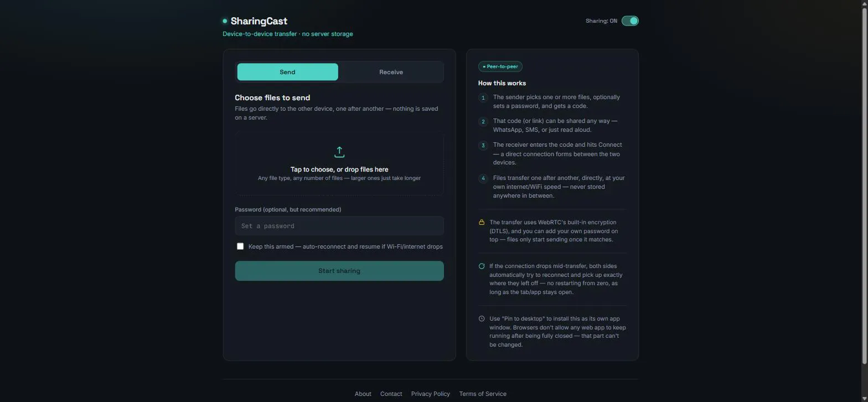Image resolution: width=868 pixels, height=402 pixels.
Task: Select the Send tab
Action: 287,72
